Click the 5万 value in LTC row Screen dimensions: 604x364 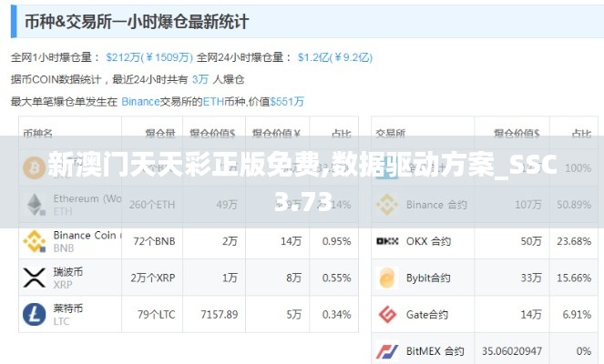point(294,314)
